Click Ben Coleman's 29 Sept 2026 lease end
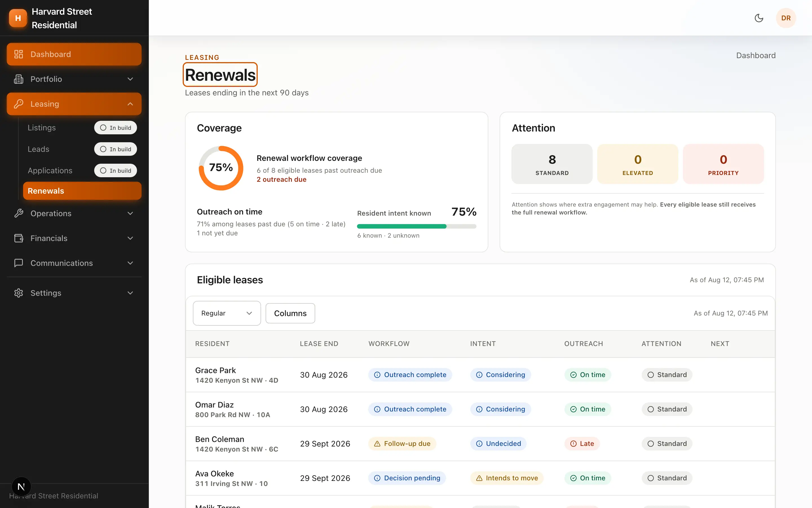 pyautogui.click(x=325, y=443)
